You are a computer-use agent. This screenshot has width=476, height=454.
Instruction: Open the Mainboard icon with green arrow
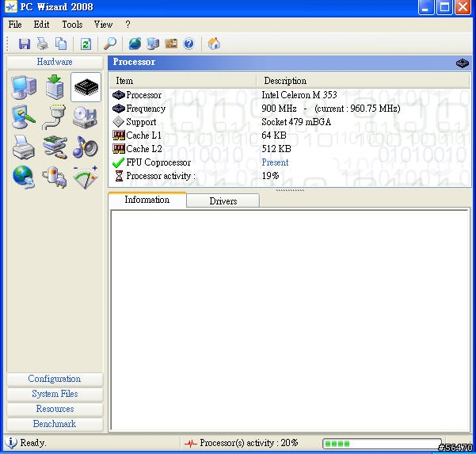(x=55, y=87)
